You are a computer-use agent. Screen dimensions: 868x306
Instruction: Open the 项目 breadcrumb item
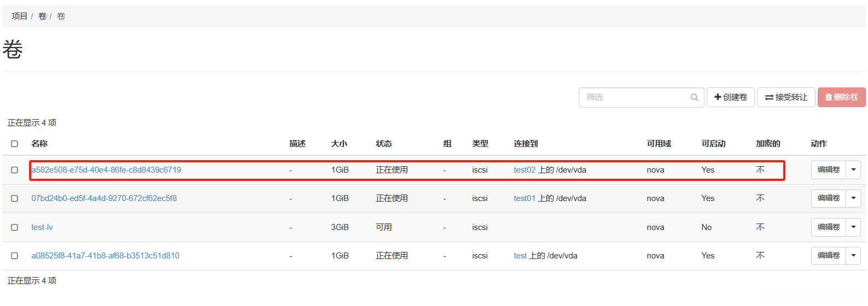[x=19, y=16]
